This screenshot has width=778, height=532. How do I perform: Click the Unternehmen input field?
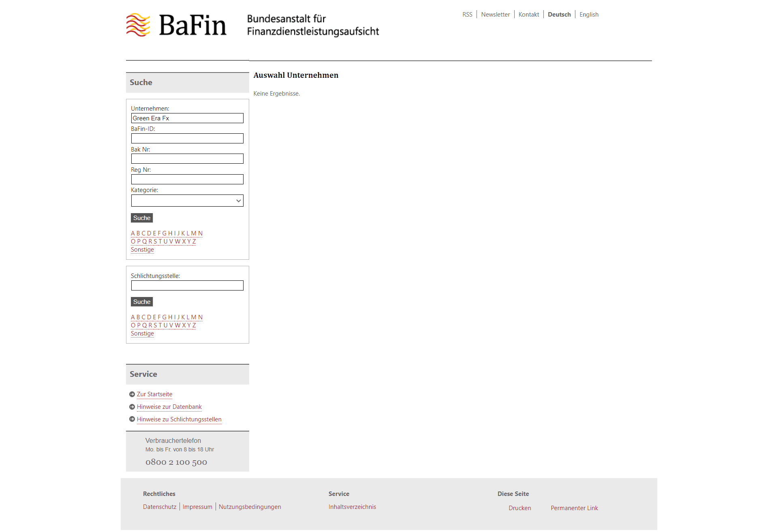tap(187, 118)
